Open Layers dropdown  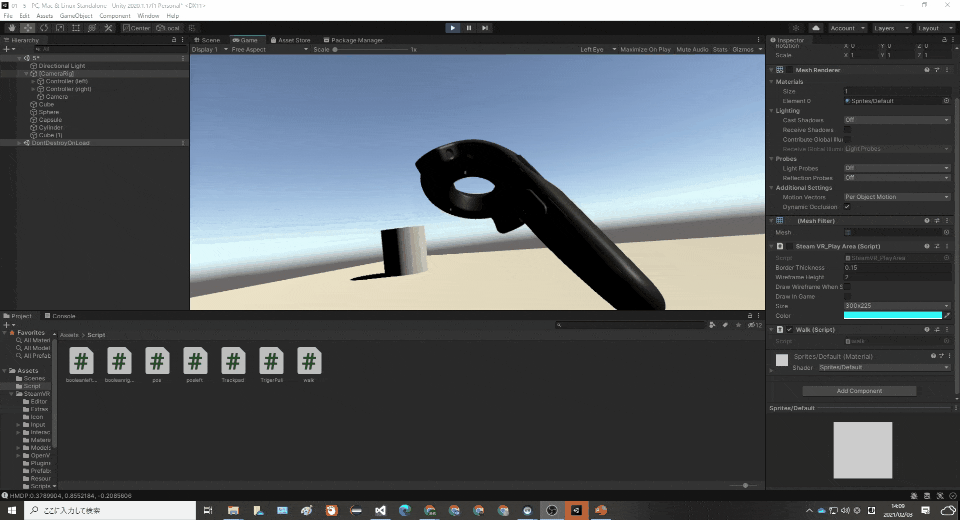point(892,28)
